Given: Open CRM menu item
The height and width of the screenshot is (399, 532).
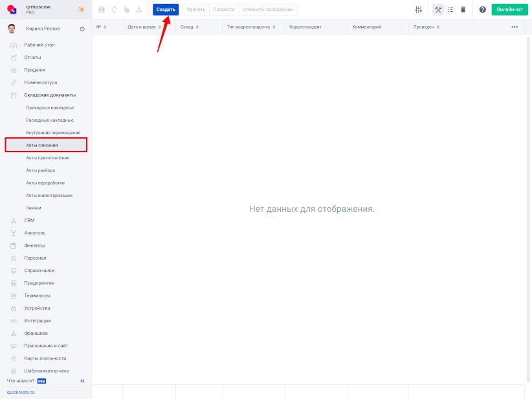Looking at the screenshot, I should pyautogui.click(x=30, y=220).
